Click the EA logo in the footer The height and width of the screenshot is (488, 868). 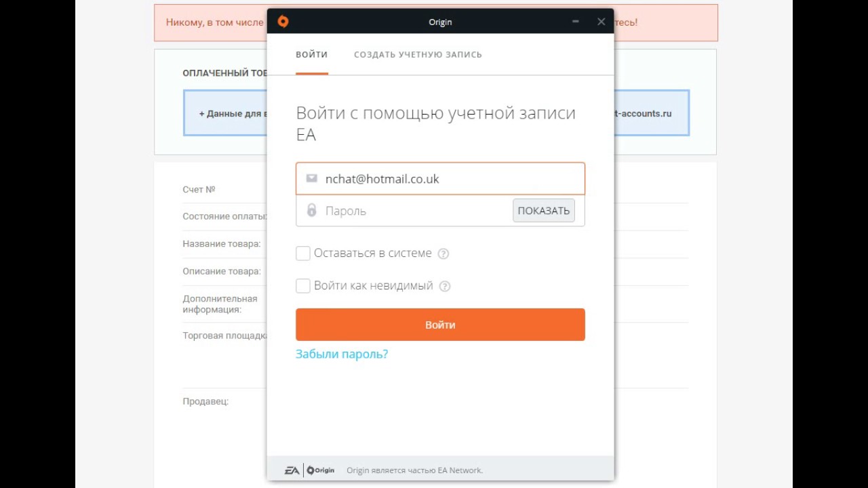coord(292,470)
